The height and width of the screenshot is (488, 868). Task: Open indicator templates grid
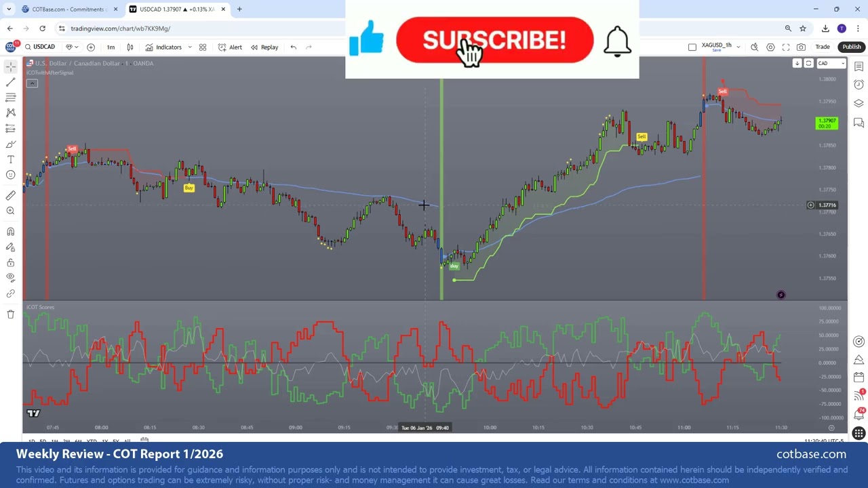tap(202, 47)
